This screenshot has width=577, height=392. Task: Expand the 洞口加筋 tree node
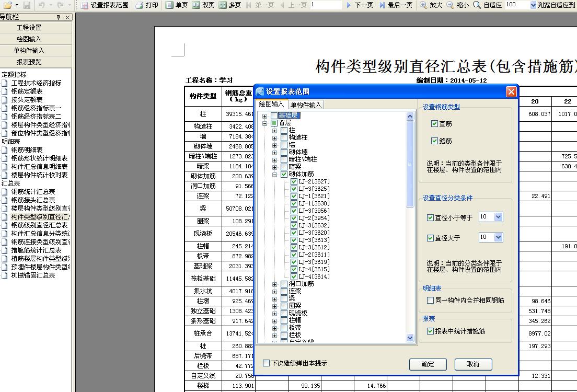pos(274,284)
